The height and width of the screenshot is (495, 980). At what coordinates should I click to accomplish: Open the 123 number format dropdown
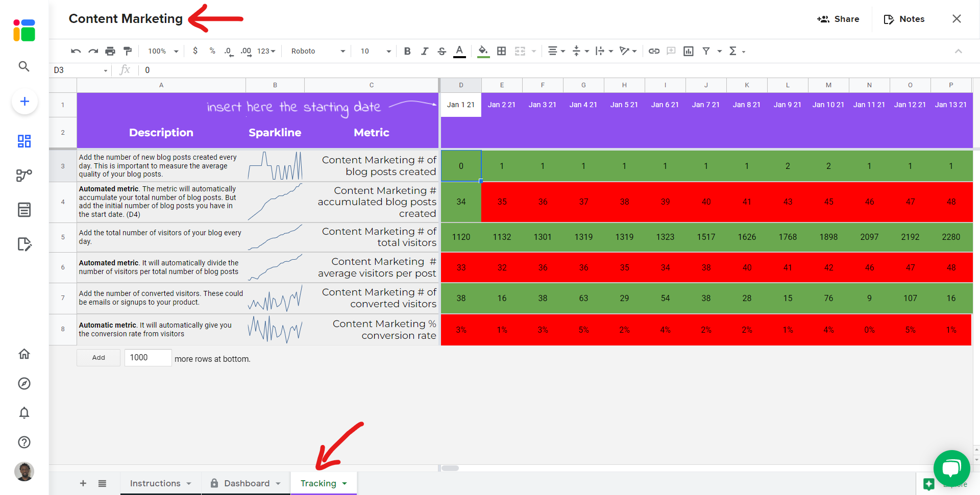point(266,51)
